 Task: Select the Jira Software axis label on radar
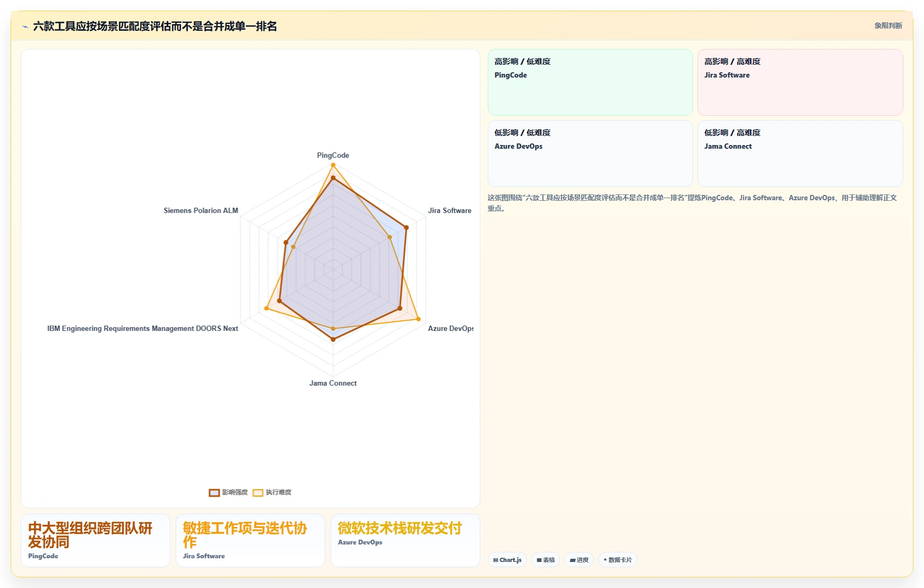pos(450,210)
